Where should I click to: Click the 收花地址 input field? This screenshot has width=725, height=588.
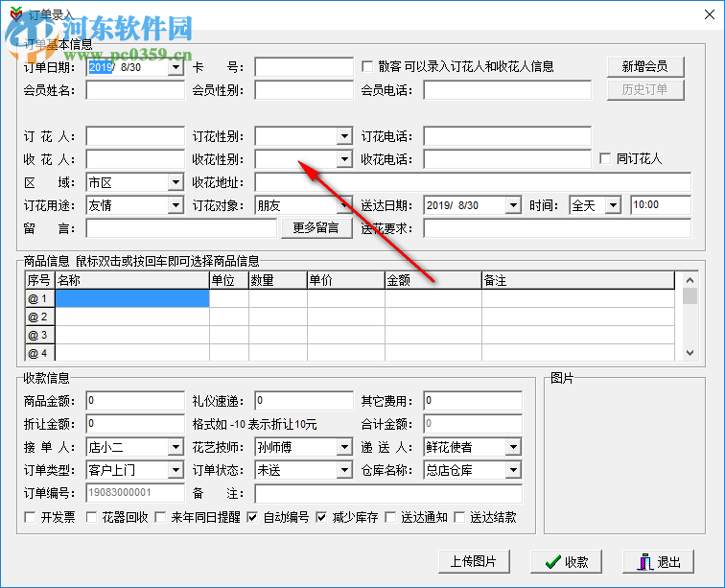473,182
